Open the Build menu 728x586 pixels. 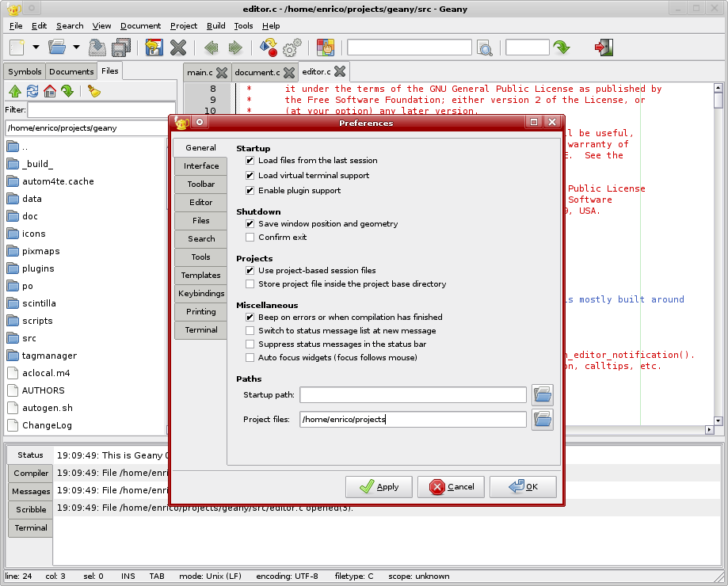[216, 26]
